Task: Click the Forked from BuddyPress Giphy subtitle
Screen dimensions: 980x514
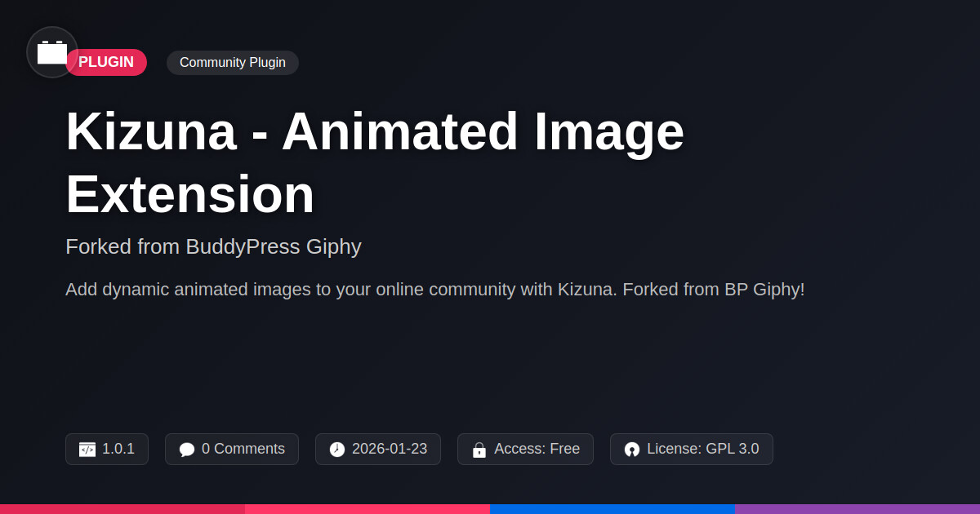Action: click(213, 246)
